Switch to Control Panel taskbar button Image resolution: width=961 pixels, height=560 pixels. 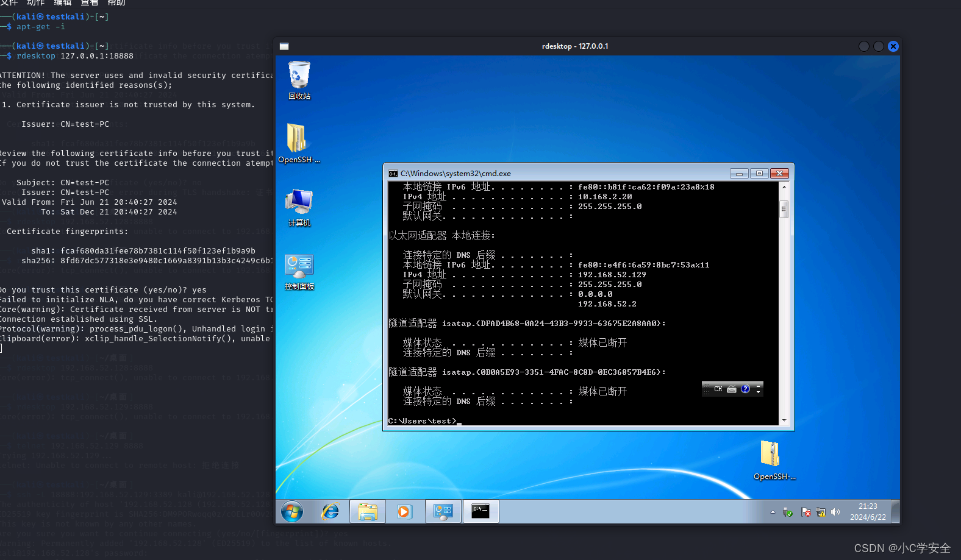point(443,512)
